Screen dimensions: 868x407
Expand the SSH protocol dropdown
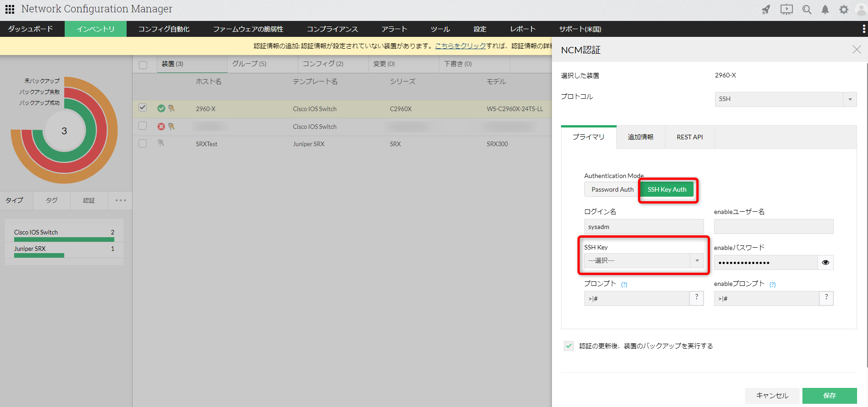[850, 99]
